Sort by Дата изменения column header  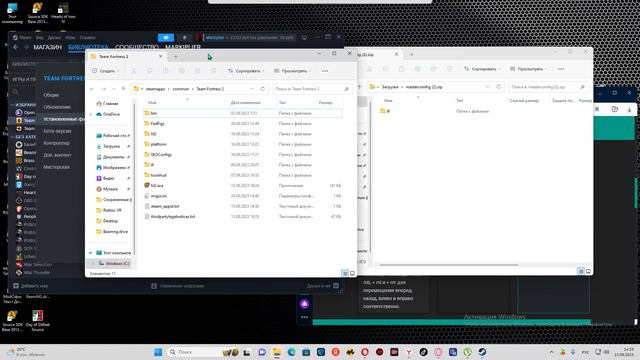click(245, 102)
